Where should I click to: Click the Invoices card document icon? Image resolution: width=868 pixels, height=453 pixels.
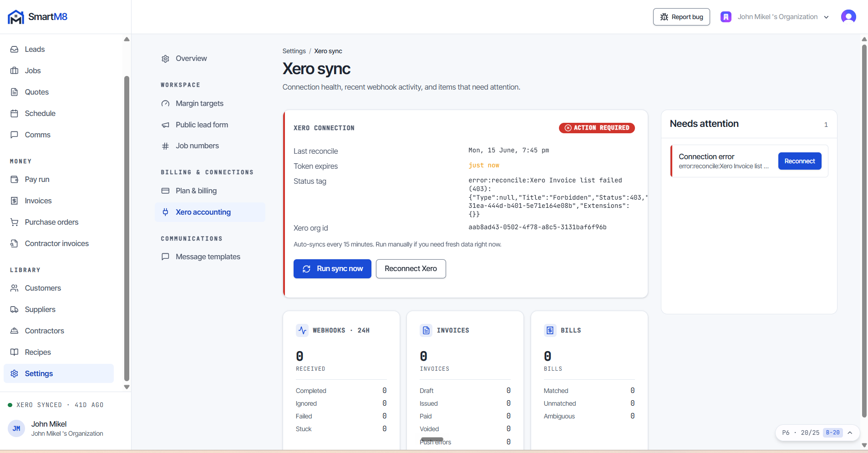[x=426, y=330]
